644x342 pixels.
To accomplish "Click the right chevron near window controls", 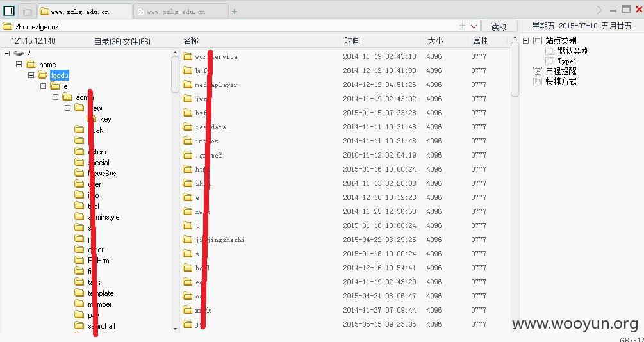I will 599,10.
